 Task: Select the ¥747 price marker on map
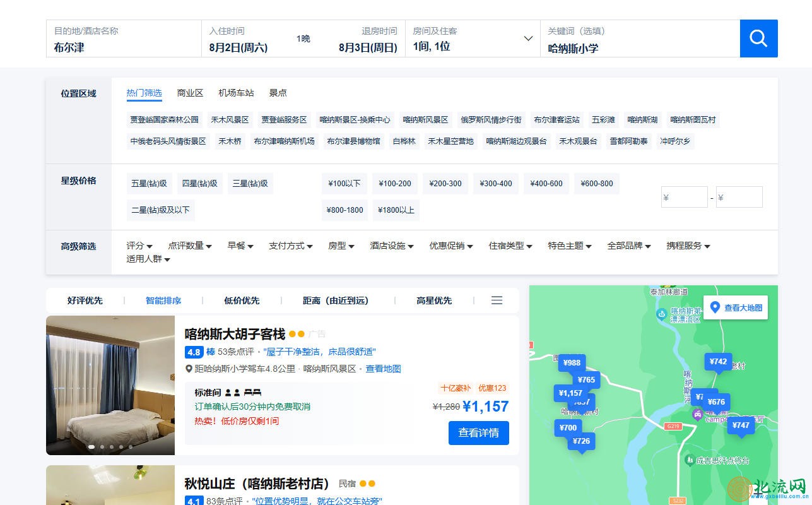[741, 426]
